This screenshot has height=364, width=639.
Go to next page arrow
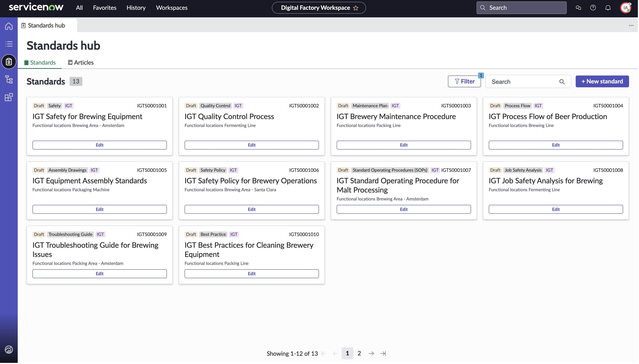coord(371,353)
